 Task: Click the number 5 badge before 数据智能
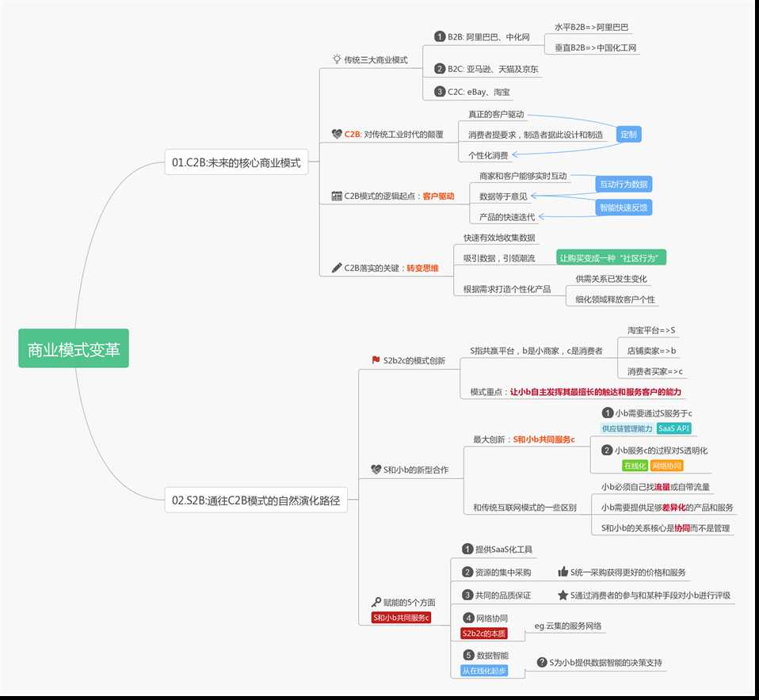tap(468, 655)
